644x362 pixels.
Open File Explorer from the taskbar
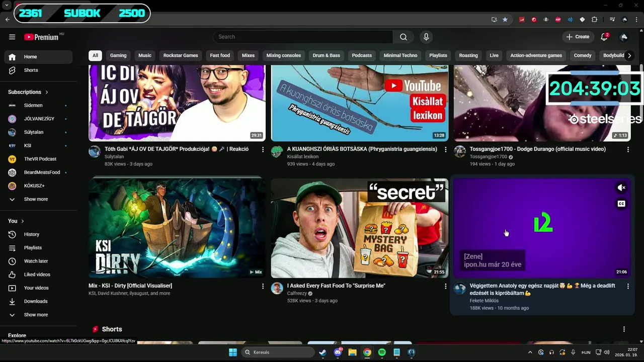(352, 352)
